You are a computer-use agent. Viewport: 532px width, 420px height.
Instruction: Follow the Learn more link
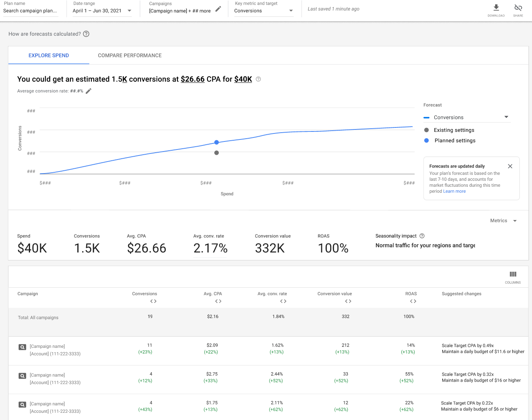pyautogui.click(x=454, y=192)
